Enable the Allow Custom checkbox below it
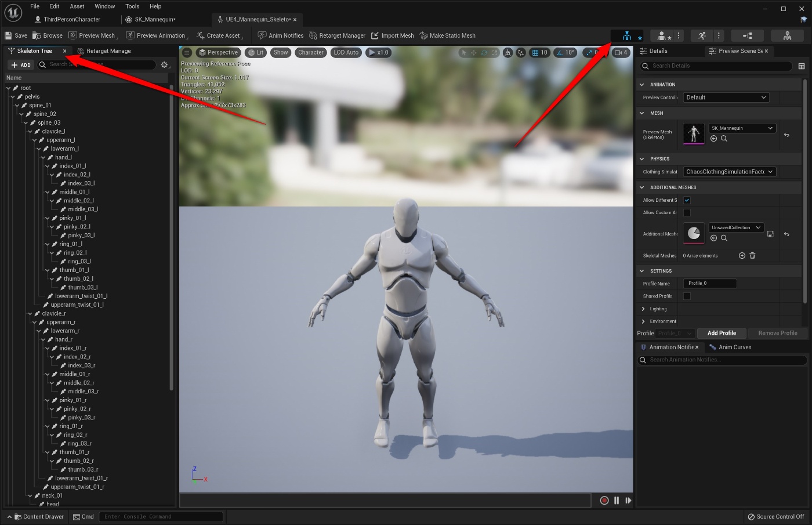The width and height of the screenshot is (812, 525). (687, 212)
